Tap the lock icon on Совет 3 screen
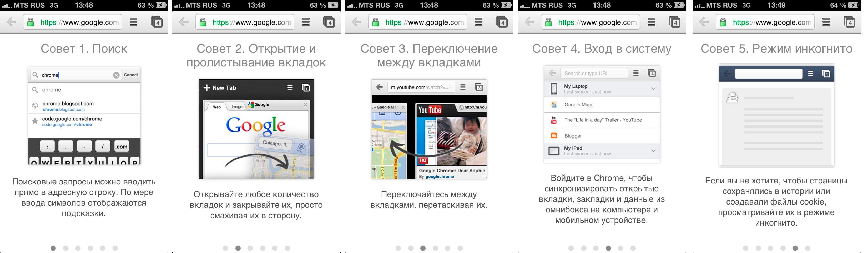The width and height of the screenshot is (868, 253). click(376, 22)
